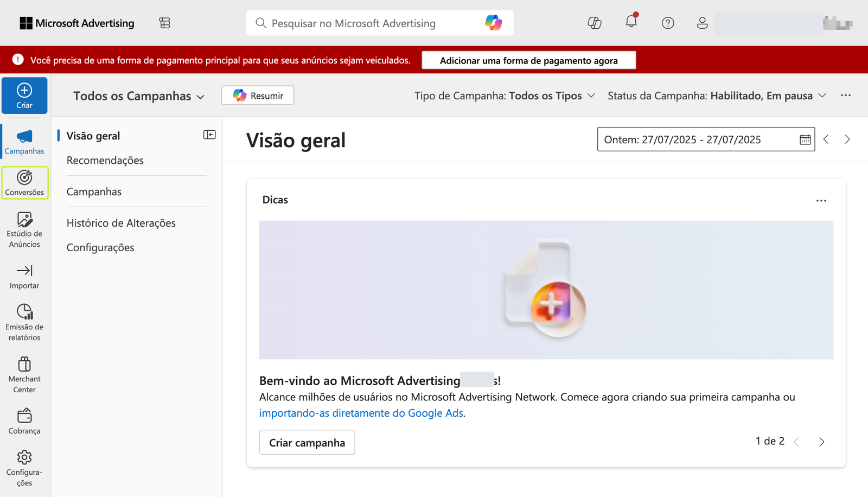Click the account hierarchy icon beside logo
This screenshot has height=497, width=868.
pyautogui.click(x=165, y=23)
